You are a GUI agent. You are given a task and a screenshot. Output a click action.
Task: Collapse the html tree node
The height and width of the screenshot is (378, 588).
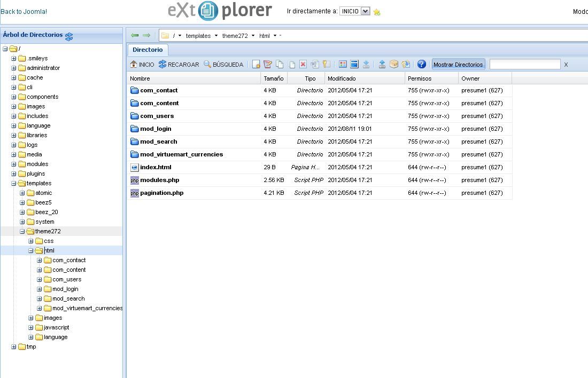[31, 250]
